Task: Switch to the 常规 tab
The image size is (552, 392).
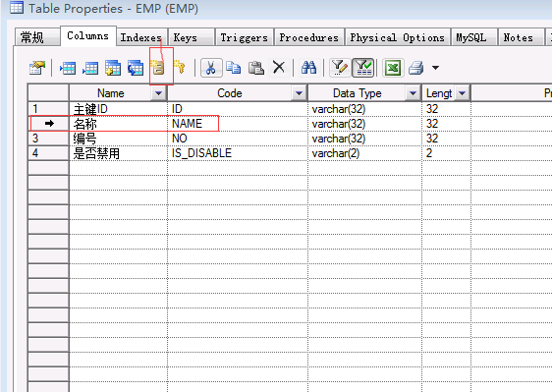Action: coord(36,37)
